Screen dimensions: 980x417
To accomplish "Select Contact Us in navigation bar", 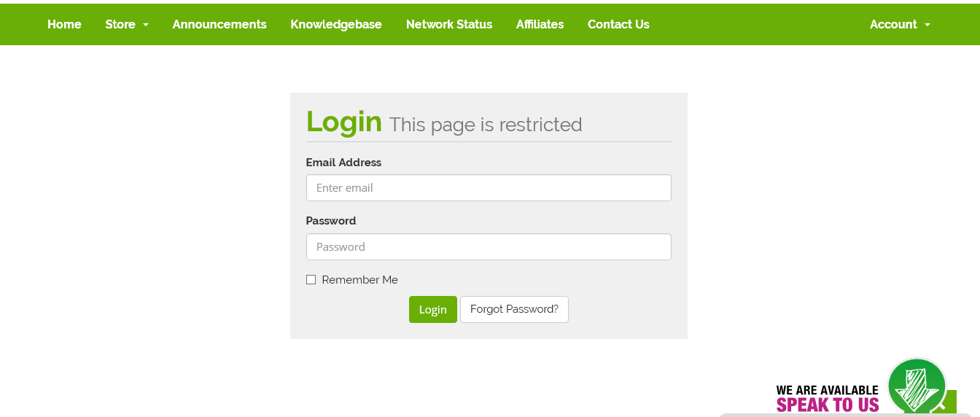I will pyautogui.click(x=618, y=24).
